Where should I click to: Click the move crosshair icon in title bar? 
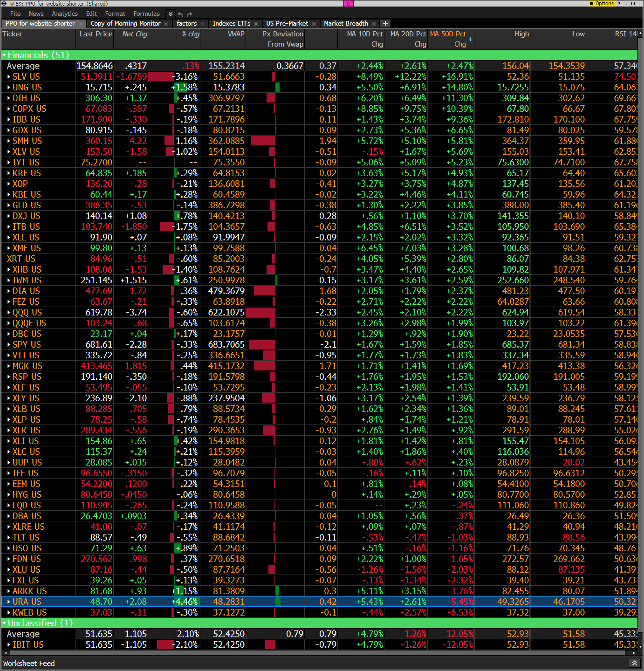(x=4, y=3)
